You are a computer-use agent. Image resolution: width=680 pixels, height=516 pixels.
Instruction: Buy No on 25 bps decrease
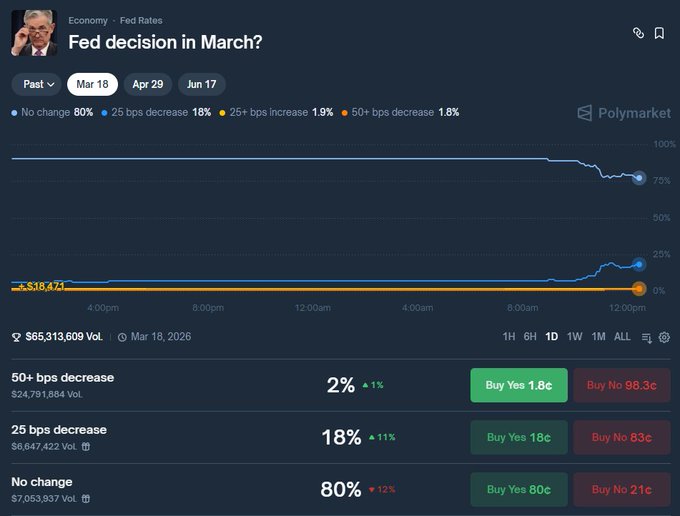click(621, 437)
